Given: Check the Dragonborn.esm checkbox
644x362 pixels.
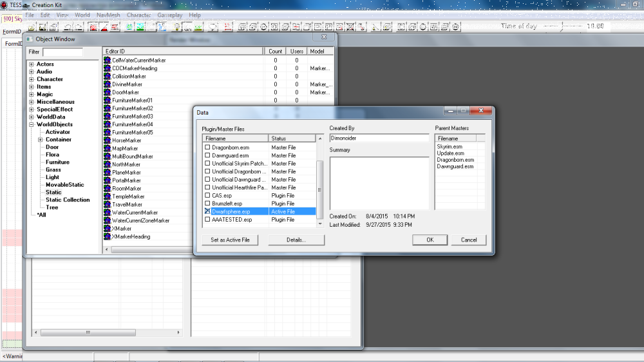Looking at the screenshot, I should click(x=207, y=147).
